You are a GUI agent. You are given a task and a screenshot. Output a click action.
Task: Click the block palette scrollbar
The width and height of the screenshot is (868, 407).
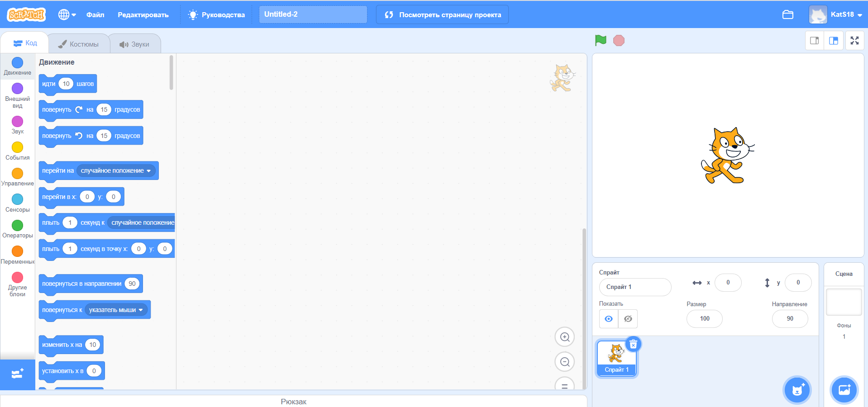(x=172, y=72)
